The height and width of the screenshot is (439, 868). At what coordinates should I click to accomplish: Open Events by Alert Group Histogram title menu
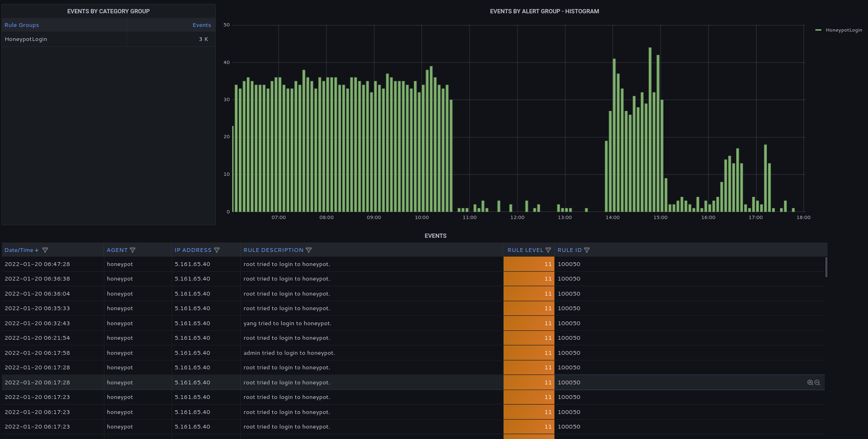pyautogui.click(x=544, y=11)
